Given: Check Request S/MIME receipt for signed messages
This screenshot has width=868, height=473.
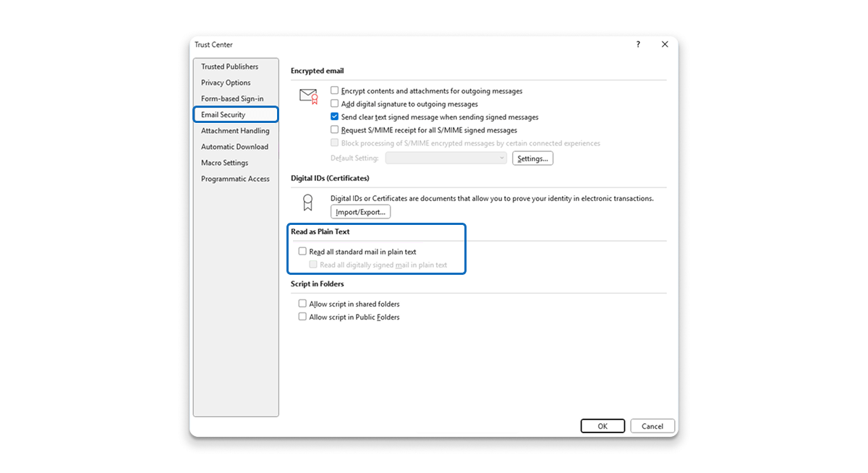Looking at the screenshot, I should [334, 129].
